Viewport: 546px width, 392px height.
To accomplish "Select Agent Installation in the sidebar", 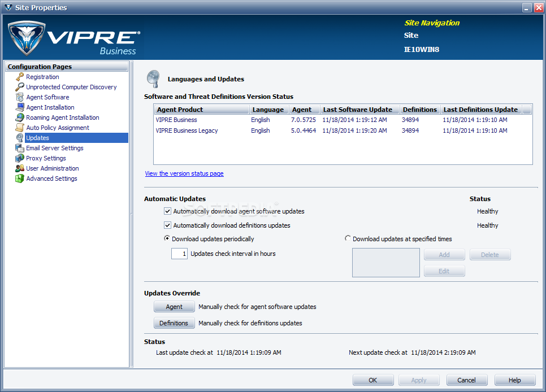I will 50,107.
